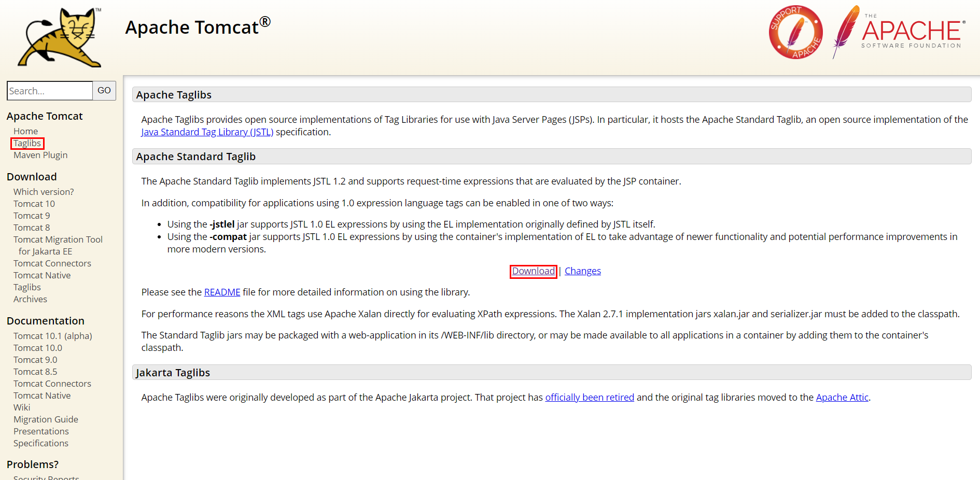Open the Archives link

[x=30, y=299]
